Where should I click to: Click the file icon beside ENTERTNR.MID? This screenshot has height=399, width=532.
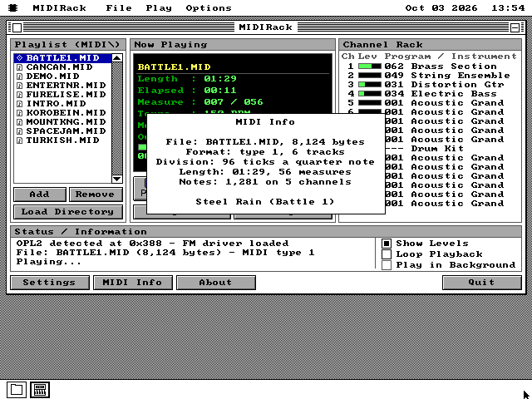pos(19,86)
